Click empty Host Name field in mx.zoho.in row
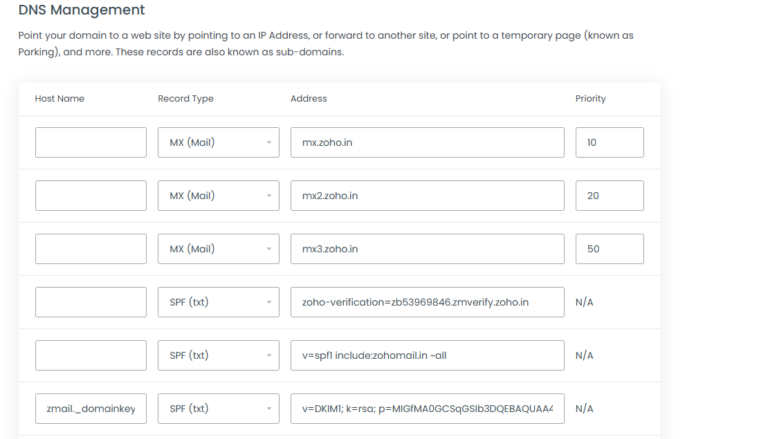The width and height of the screenshot is (768, 439). 91,142
